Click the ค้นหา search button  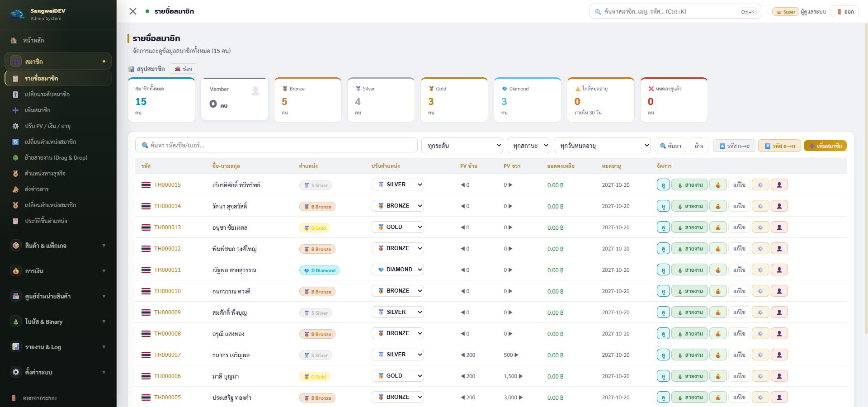670,146
